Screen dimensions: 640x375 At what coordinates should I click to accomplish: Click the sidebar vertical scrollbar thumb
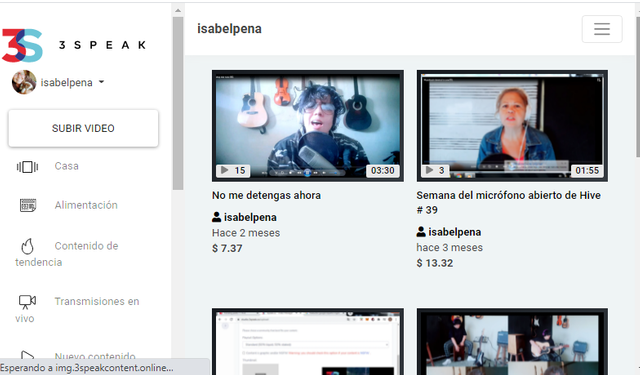[x=178, y=103]
